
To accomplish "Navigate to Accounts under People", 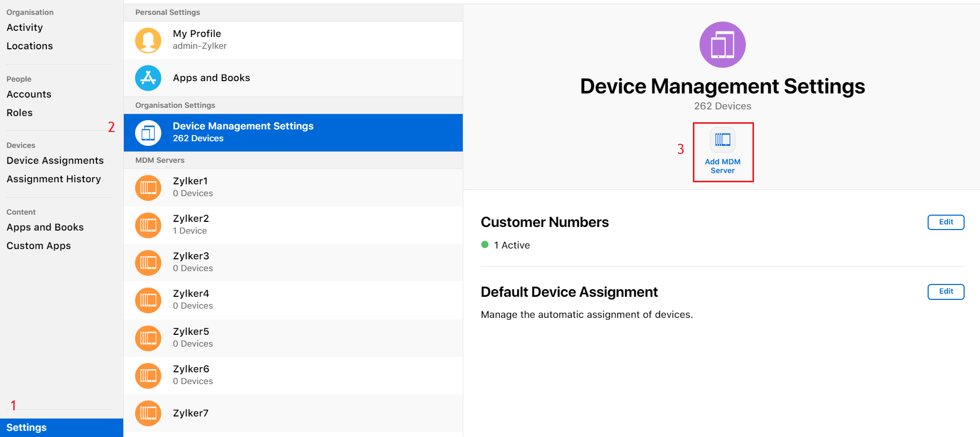I will tap(29, 94).
